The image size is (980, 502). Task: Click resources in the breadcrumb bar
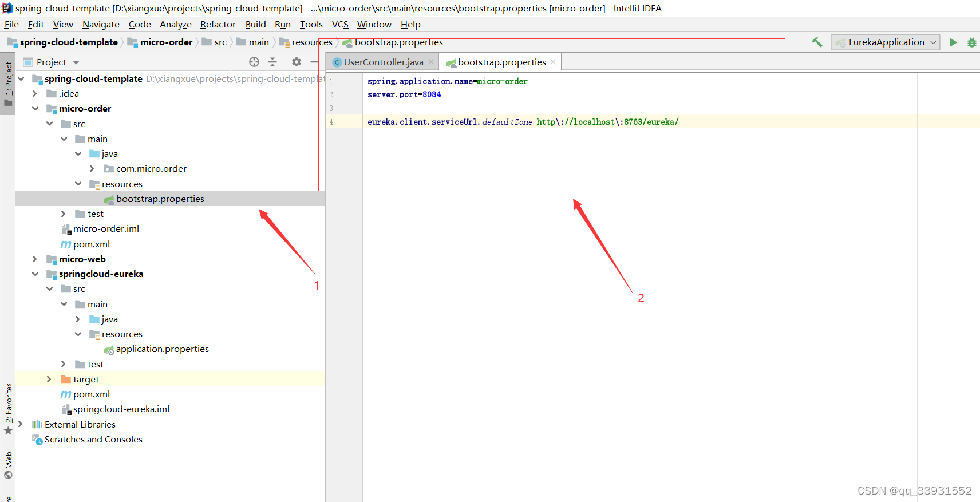coord(312,42)
